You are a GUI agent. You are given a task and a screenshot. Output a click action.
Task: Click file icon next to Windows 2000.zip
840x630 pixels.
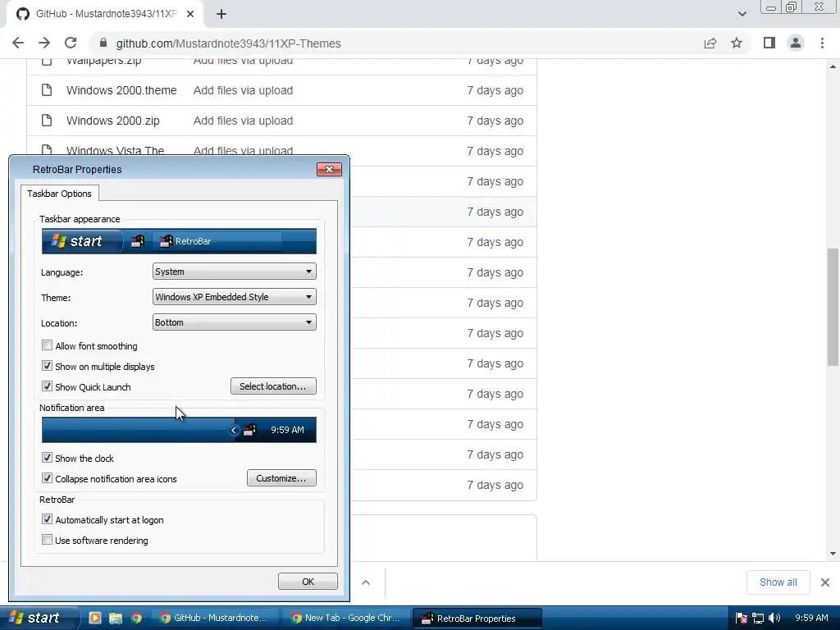tap(47, 121)
